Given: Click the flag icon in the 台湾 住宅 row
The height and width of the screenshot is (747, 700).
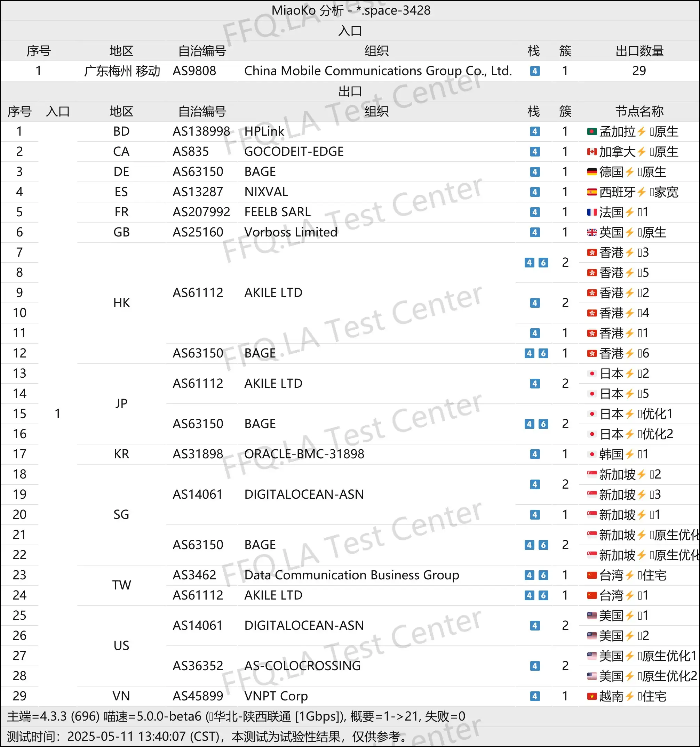Looking at the screenshot, I should pos(592,575).
